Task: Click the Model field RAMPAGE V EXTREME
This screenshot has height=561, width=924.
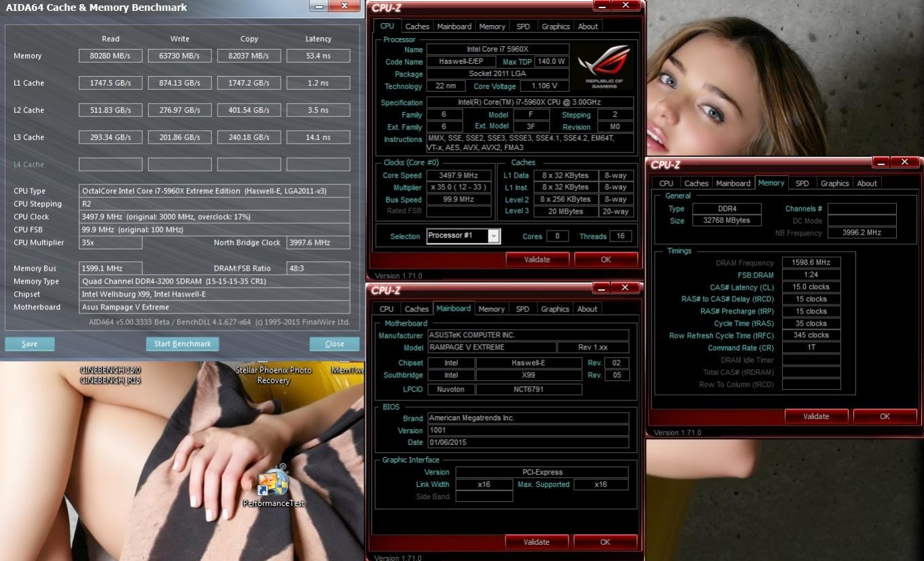Action: pos(491,347)
